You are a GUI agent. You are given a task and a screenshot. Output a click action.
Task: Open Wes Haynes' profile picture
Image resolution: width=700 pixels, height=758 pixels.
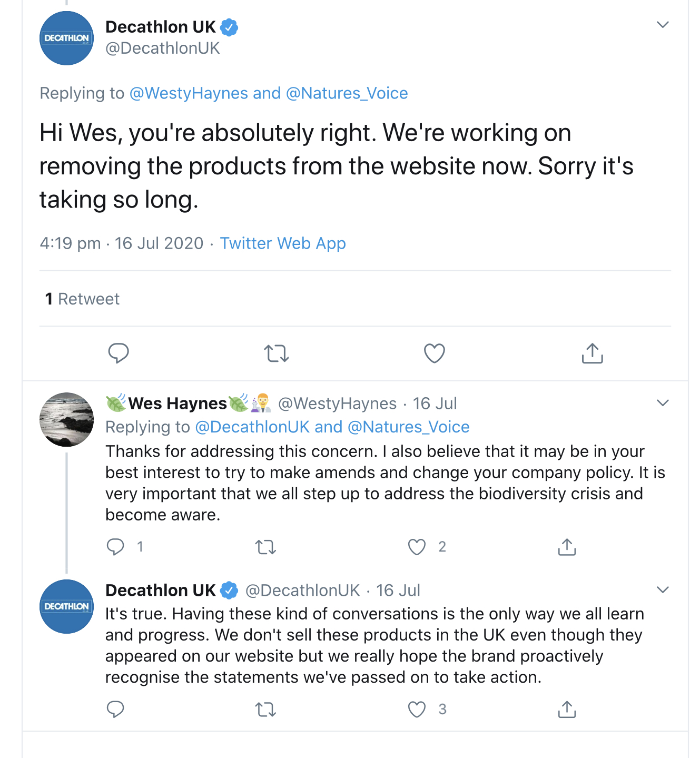tap(67, 419)
